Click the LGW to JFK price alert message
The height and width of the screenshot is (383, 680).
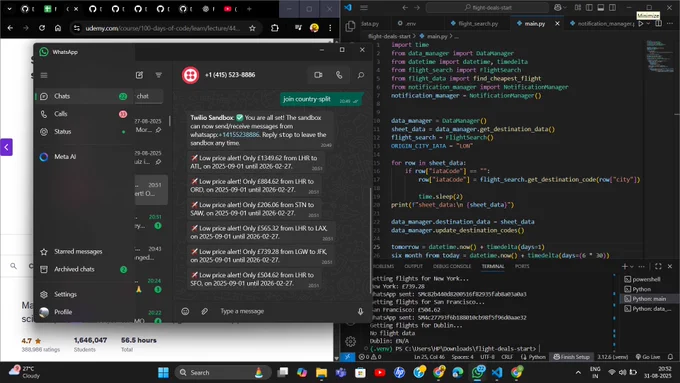262,256
